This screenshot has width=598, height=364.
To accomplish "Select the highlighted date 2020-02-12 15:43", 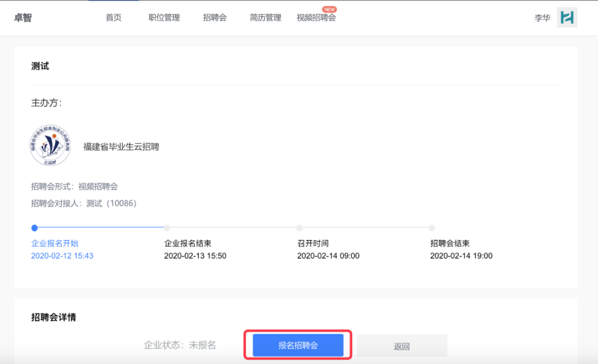I will pos(62,256).
